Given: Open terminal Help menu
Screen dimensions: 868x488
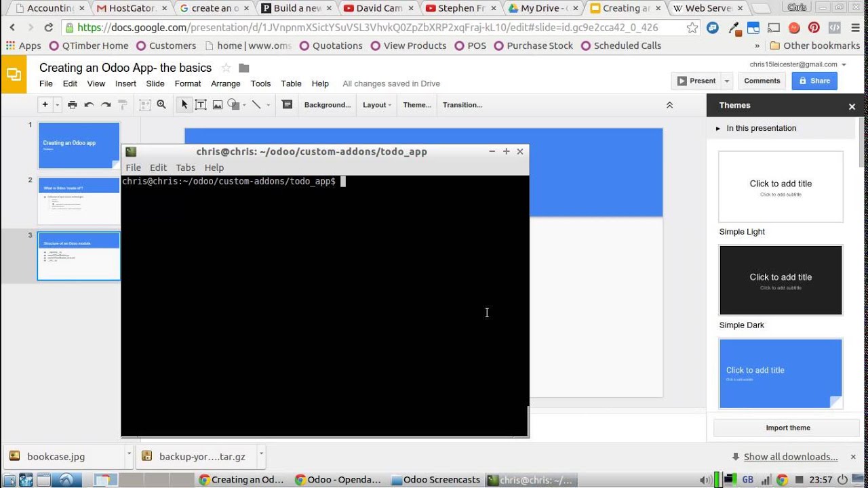Looking at the screenshot, I should click(x=214, y=167).
